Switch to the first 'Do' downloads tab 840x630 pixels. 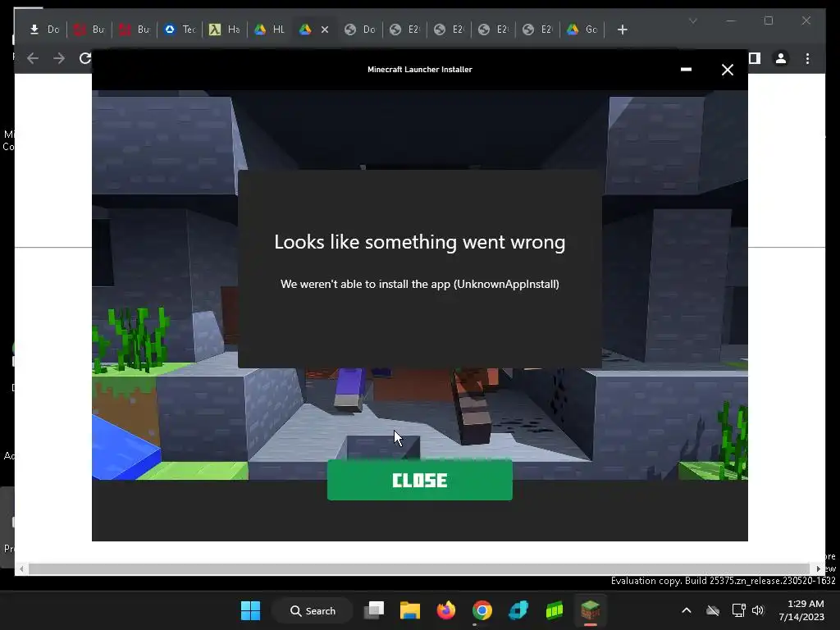[x=44, y=30]
